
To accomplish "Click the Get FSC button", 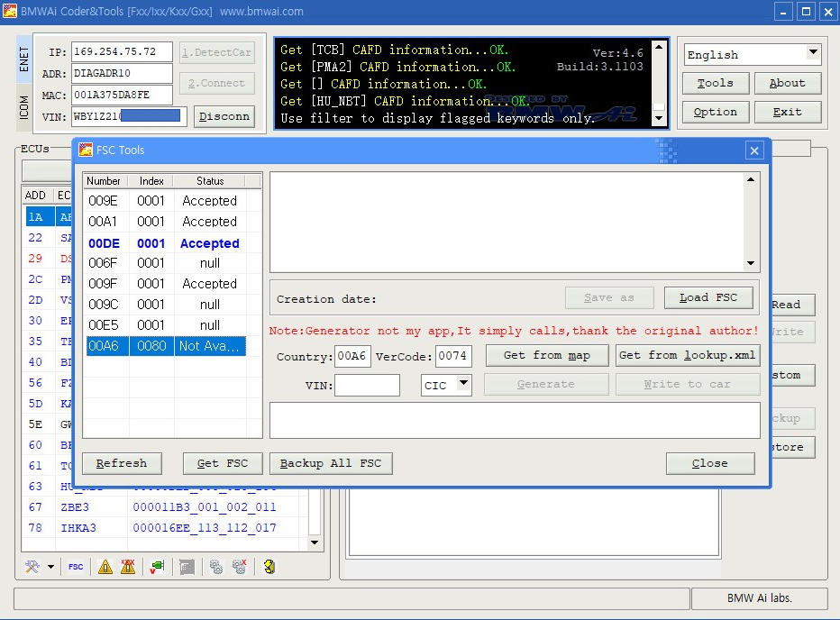I will click(x=223, y=463).
